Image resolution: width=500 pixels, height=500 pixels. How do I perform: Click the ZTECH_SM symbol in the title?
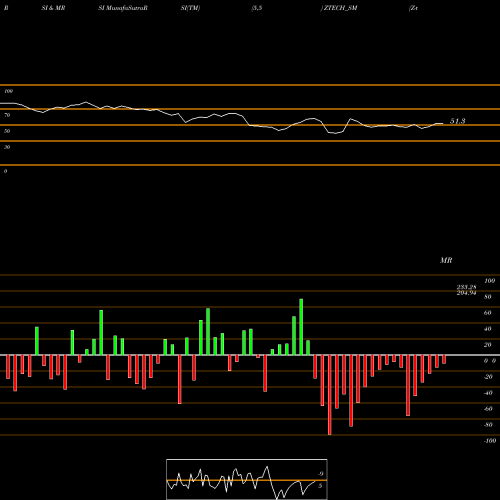coord(340,8)
